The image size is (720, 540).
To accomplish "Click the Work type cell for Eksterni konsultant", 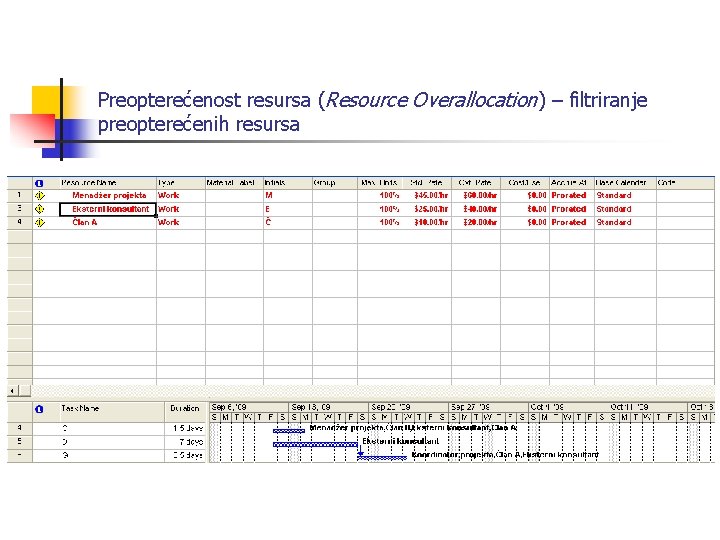I will coord(181,209).
